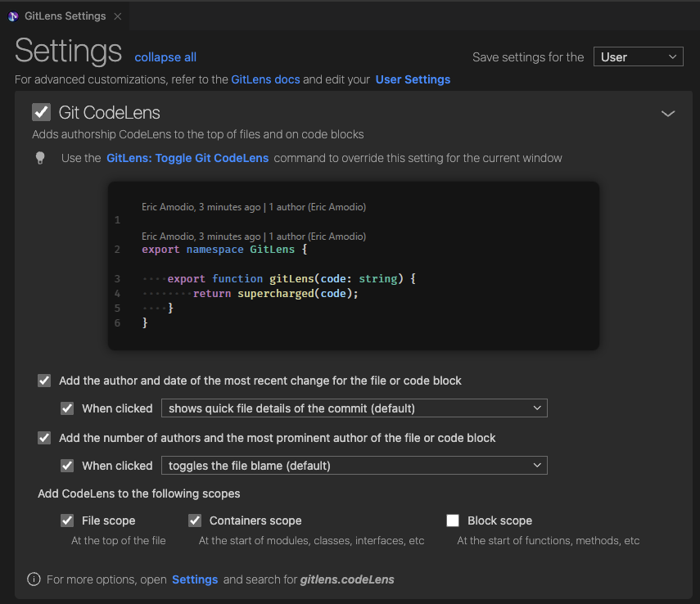700x604 pixels.
Task: Collapse the Git CodeLens section chevron
Action: tap(668, 114)
